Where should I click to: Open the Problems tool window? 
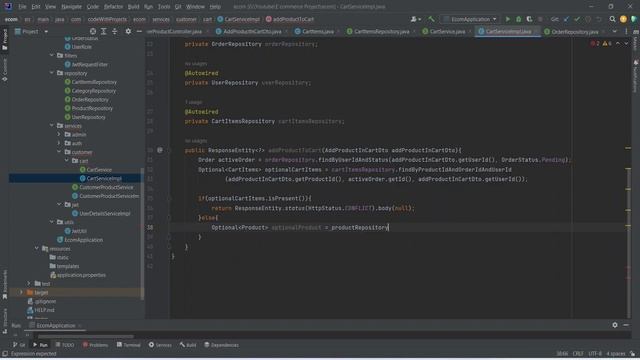95,345
